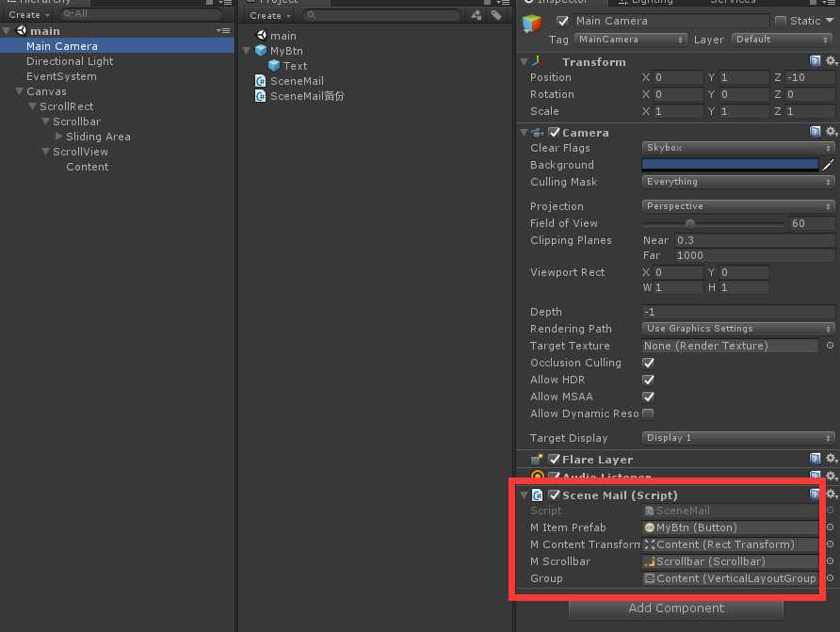This screenshot has width=840, height=632.
Task: Click Scene Mail script component icon
Action: tap(538, 495)
